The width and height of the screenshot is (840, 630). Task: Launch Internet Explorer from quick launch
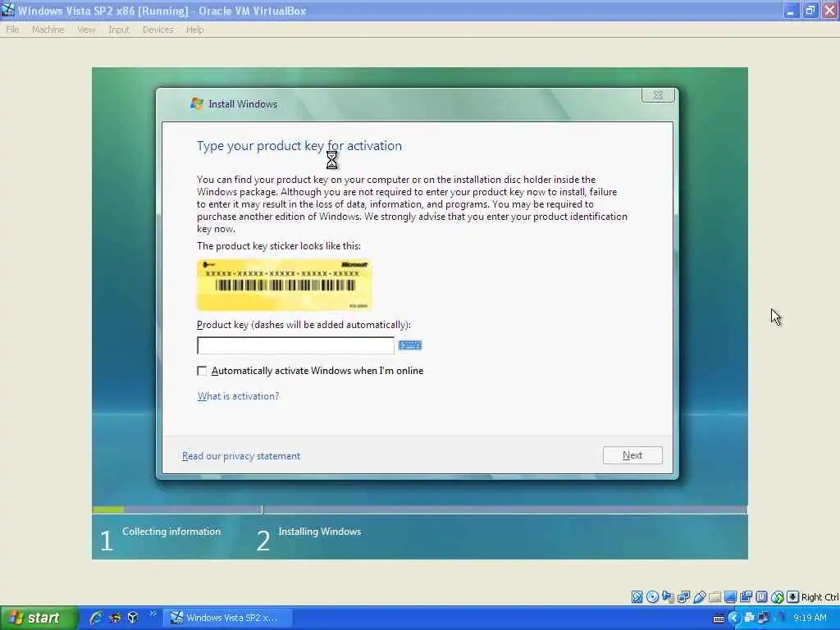click(96, 618)
